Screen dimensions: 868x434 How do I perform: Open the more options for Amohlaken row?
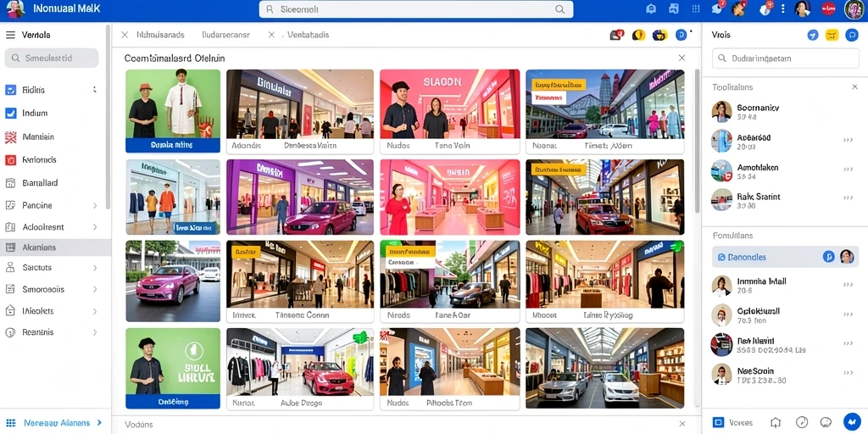[x=848, y=170]
